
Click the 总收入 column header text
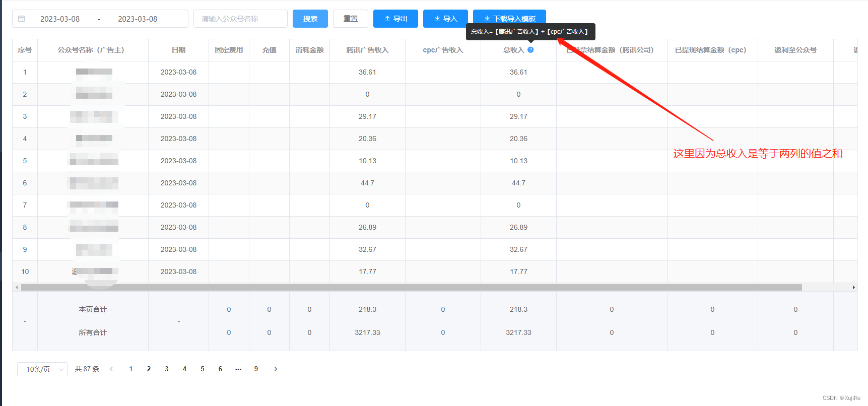(514, 50)
